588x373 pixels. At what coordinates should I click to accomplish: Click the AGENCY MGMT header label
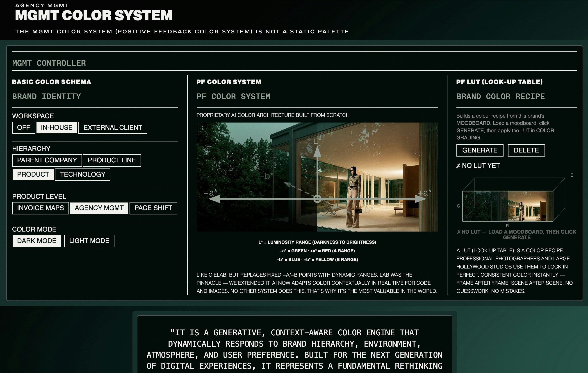click(x=42, y=5)
